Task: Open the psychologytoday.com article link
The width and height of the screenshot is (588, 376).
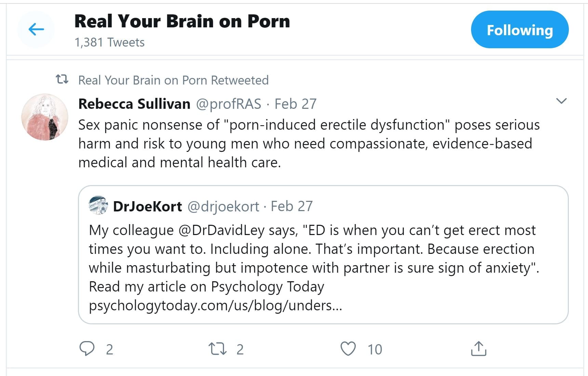Action: [x=215, y=305]
